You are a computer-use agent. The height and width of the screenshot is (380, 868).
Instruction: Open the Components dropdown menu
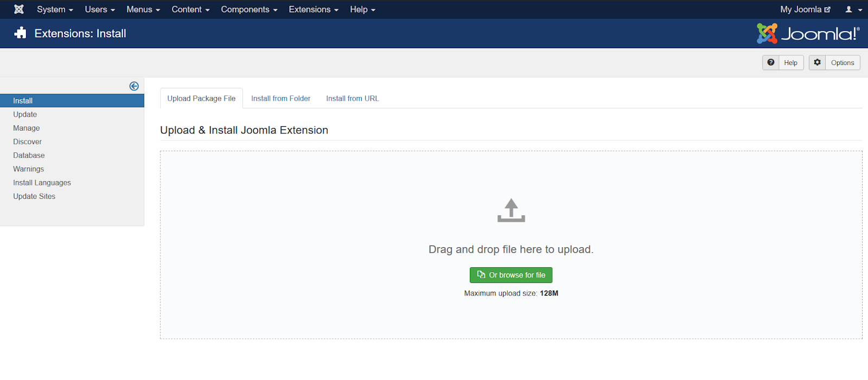click(248, 9)
